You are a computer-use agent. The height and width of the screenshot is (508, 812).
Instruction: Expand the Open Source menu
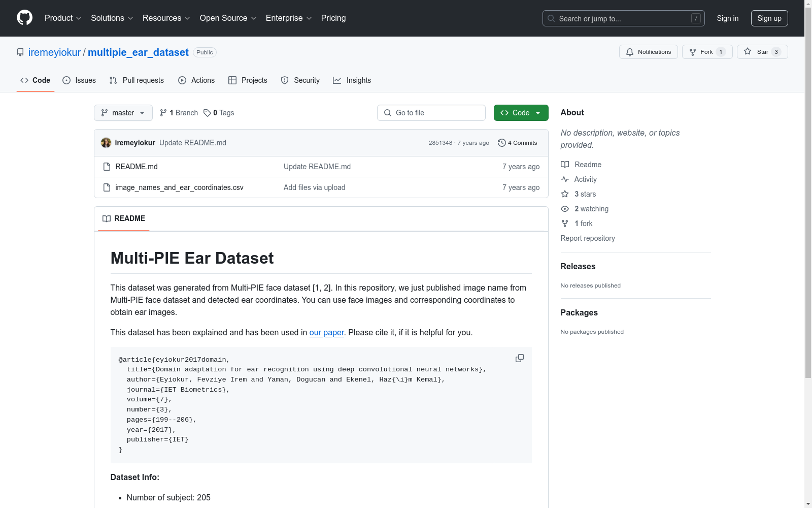click(228, 18)
